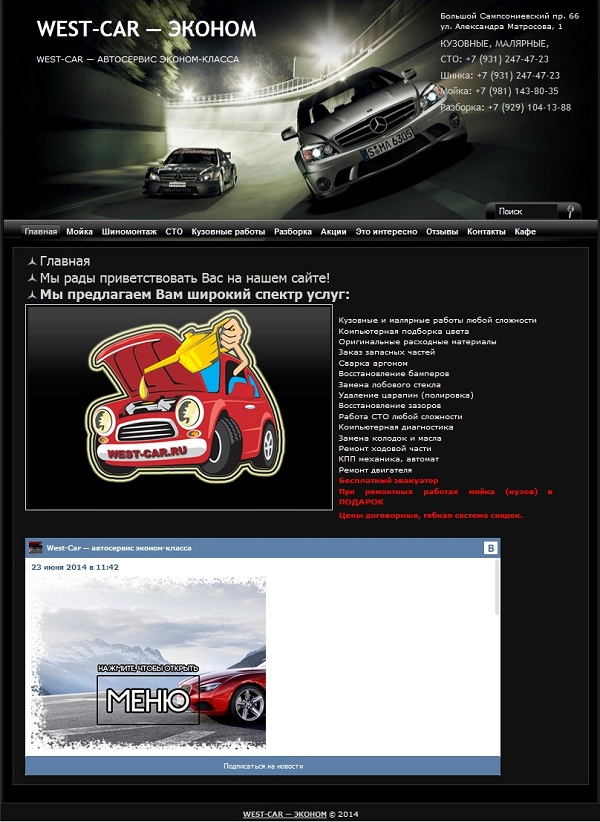Image resolution: width=600 pixels, height=822 pixels.
Task: Click Компьютерная подборка цвета line
Action: 403,331
